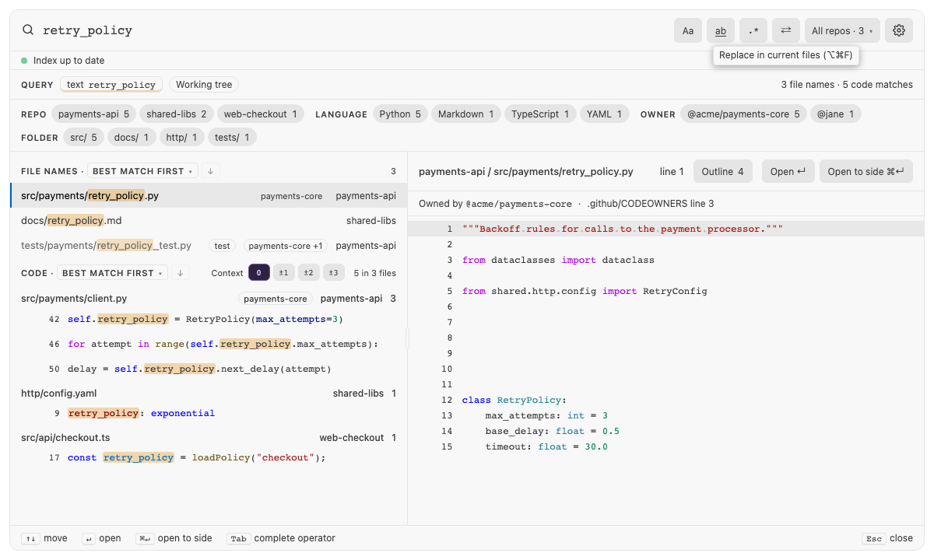Click the Open ↵ button
This screenshot has width=934, height=560.
pos(788,172)
